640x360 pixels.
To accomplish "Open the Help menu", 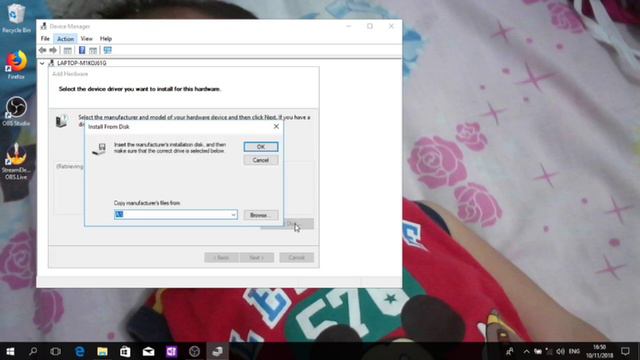I will (106, 38).
